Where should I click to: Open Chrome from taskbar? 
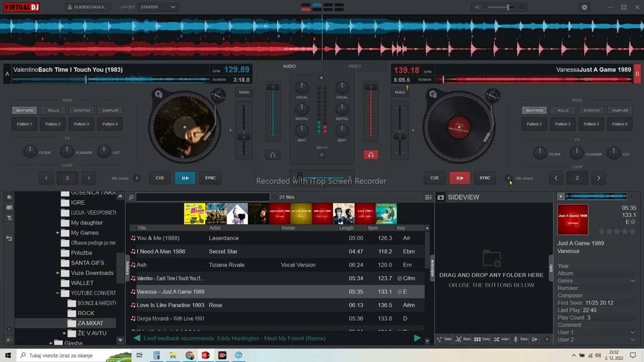tap(189, 355)
